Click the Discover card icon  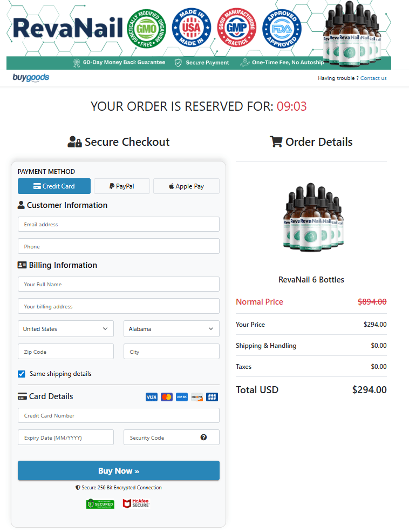[196, 396]
